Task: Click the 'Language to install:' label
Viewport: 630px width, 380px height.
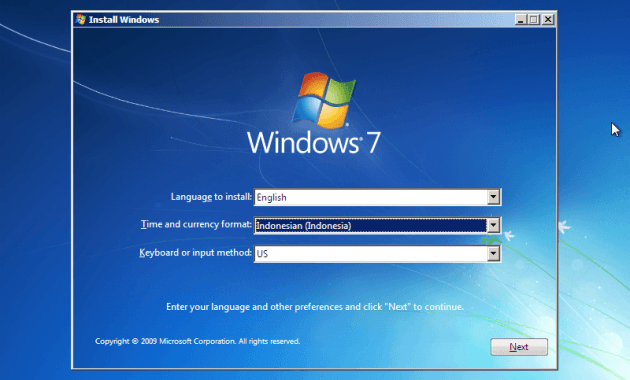Action: 211,197
